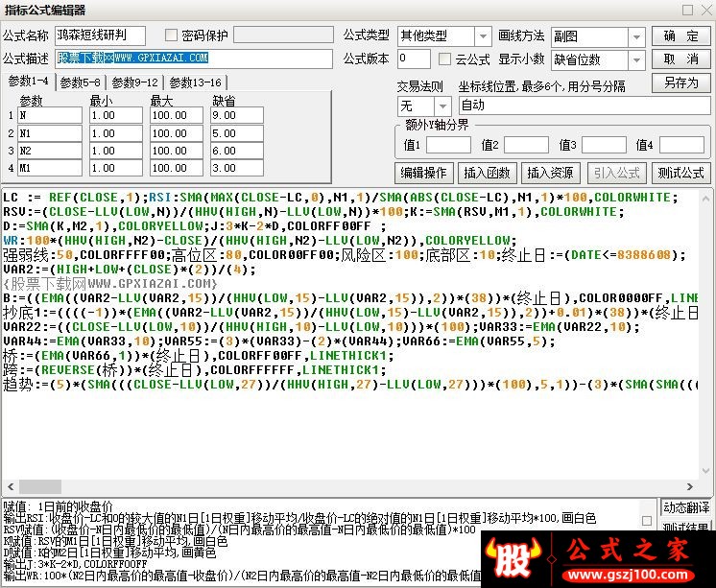The width and height of the screenshot is (716, 588).
Task: Click the 插入函数 button
Action: tap(487, 173)
